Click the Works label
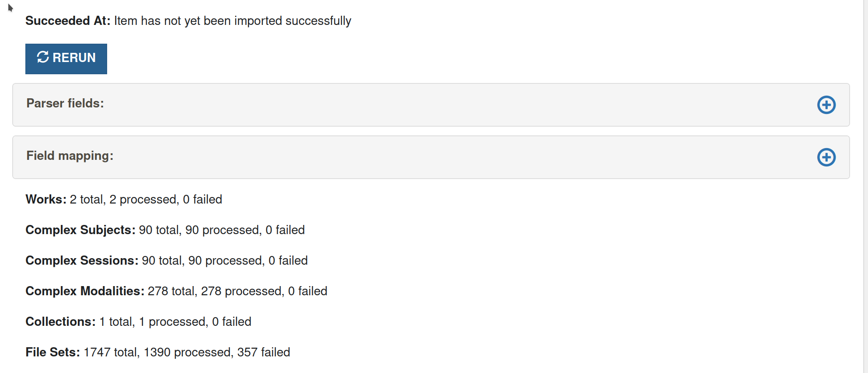The width and height of the screenshot is (868, 373). pos(46,200)
